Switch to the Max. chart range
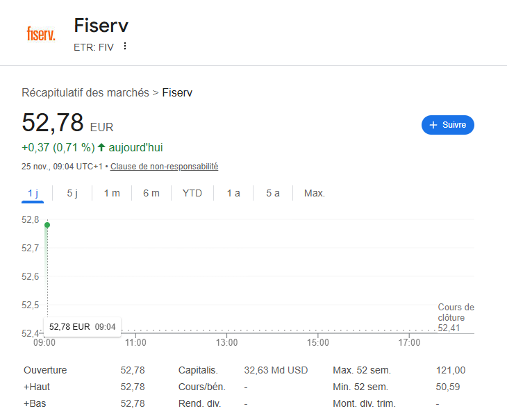 pos(315,193)
